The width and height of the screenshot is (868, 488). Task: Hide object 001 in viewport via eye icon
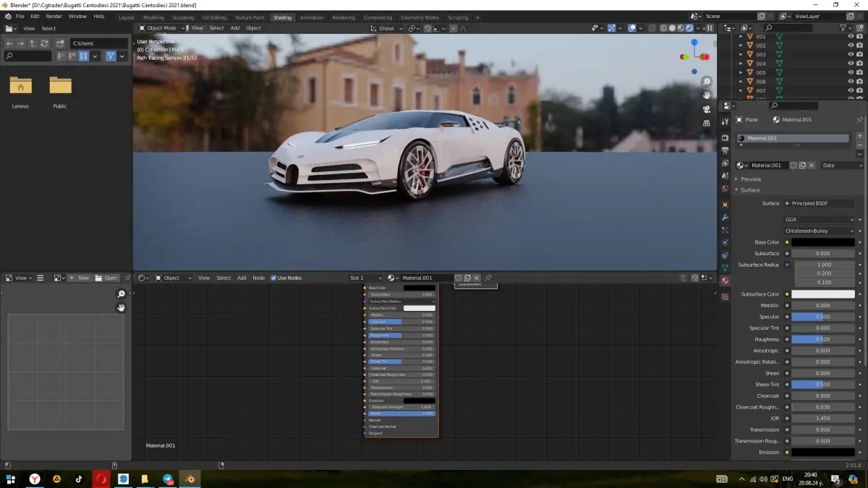point(851,36)
